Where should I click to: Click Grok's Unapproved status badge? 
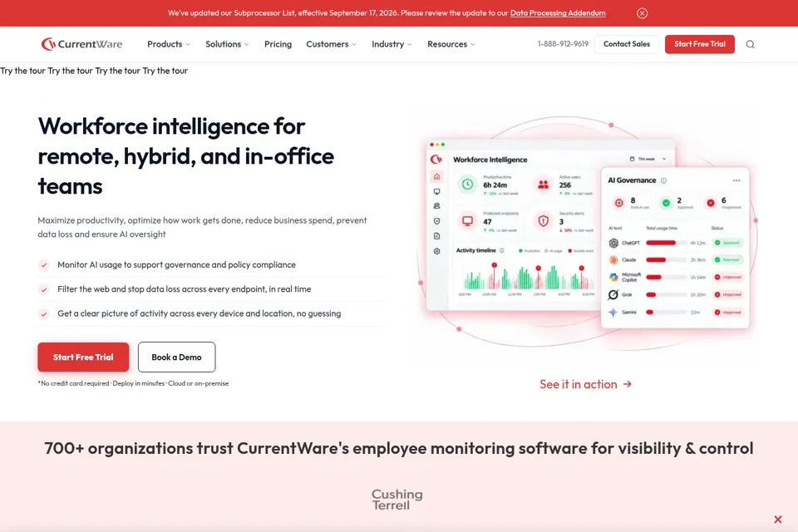pos(727,295)
